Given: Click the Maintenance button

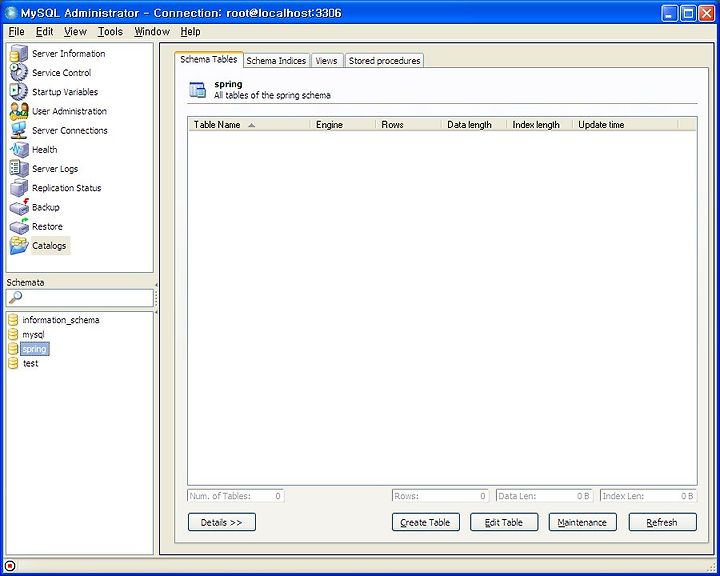Looking at the screenshot, I should coord(582,522).
